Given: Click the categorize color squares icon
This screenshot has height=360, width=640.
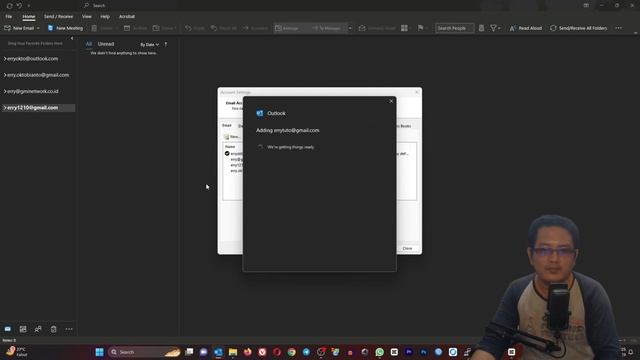Looking at the screenshot, I should click(x=404, y=28).
